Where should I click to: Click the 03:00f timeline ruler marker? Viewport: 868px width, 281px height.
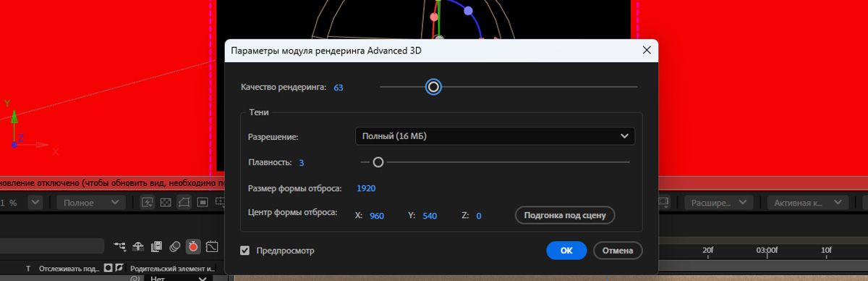[767, 250]
